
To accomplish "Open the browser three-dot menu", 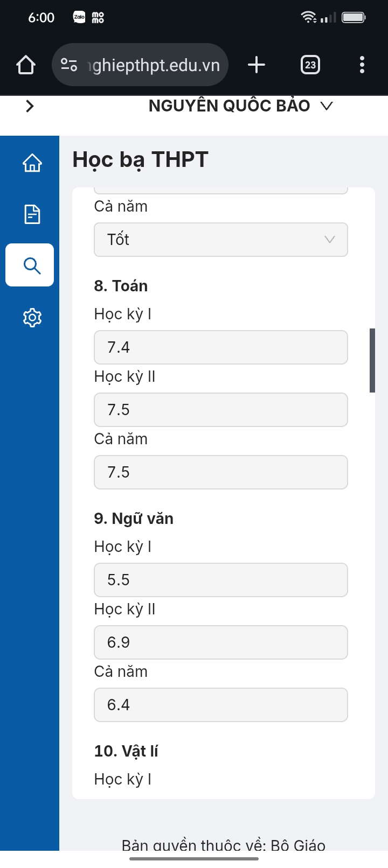I will click(x=362, y=65).
